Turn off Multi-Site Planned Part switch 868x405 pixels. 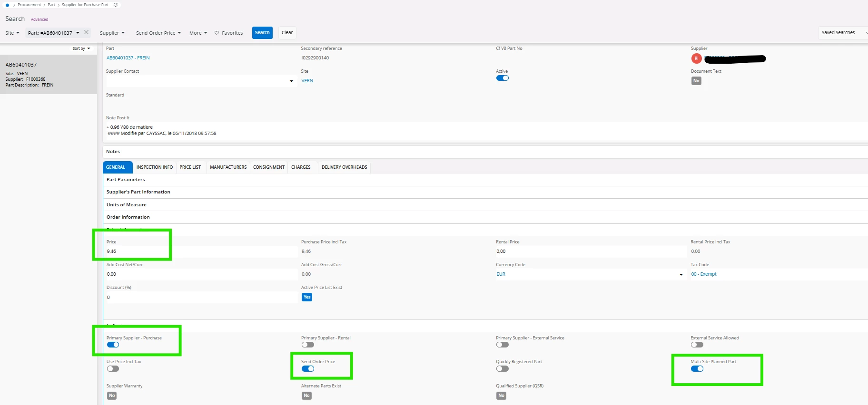[697, 369]
